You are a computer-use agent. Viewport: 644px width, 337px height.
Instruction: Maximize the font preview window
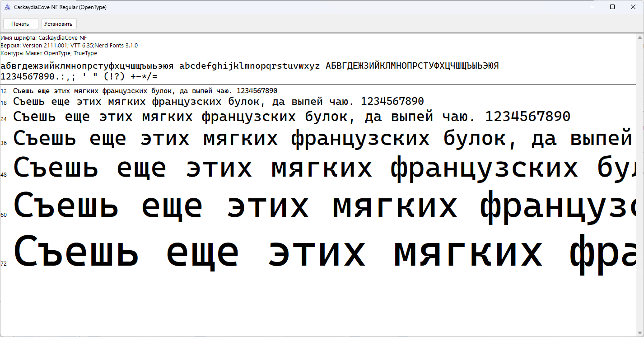tap(612, 7)
